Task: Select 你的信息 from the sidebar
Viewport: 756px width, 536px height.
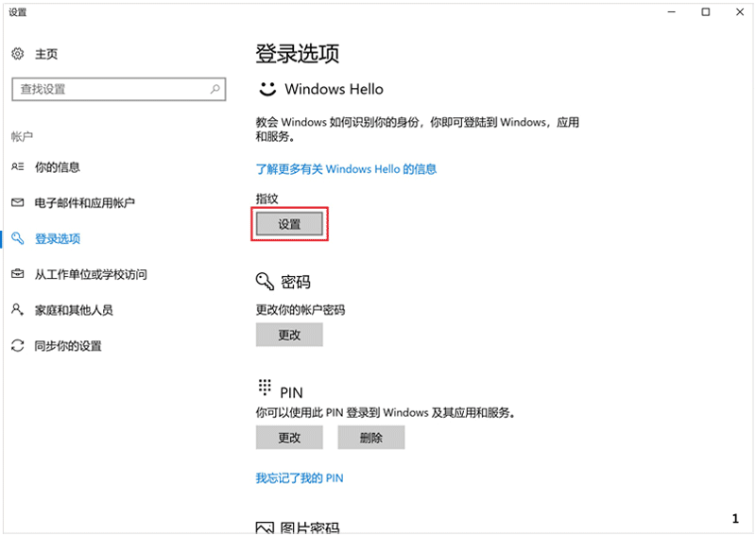Action: tap(58, 167)
